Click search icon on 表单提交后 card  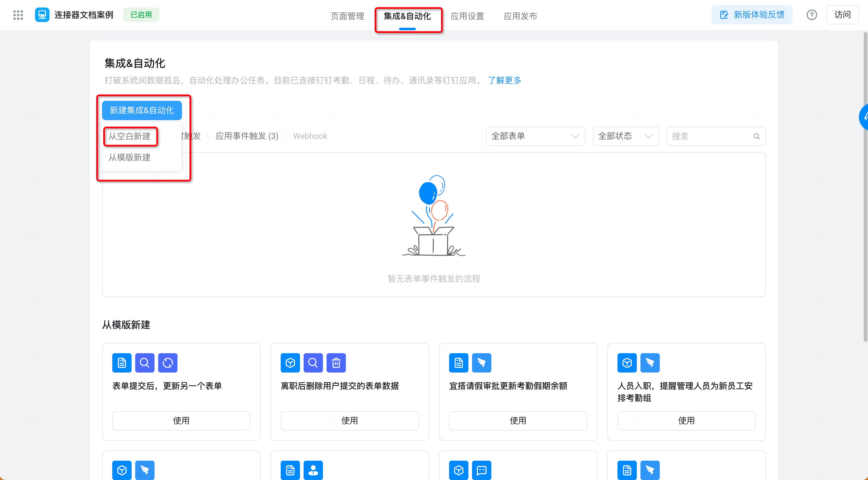pos(145,363)
